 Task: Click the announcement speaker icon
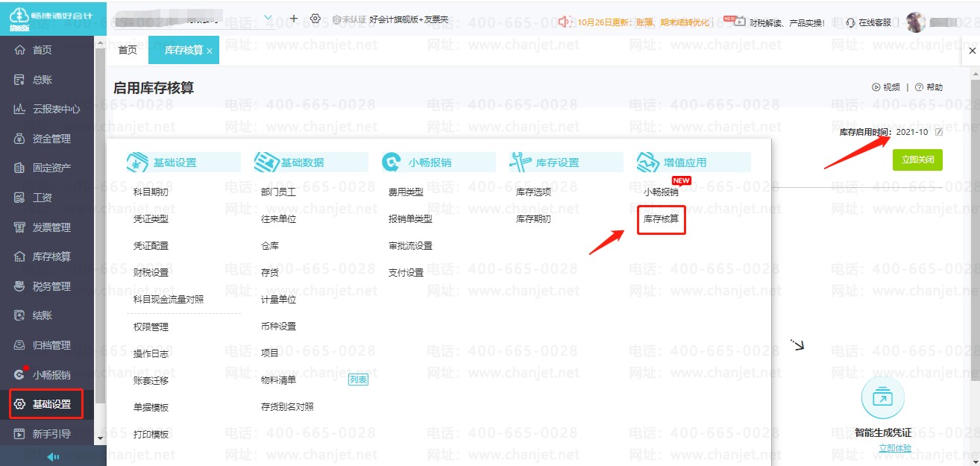(x=565, y=22)
